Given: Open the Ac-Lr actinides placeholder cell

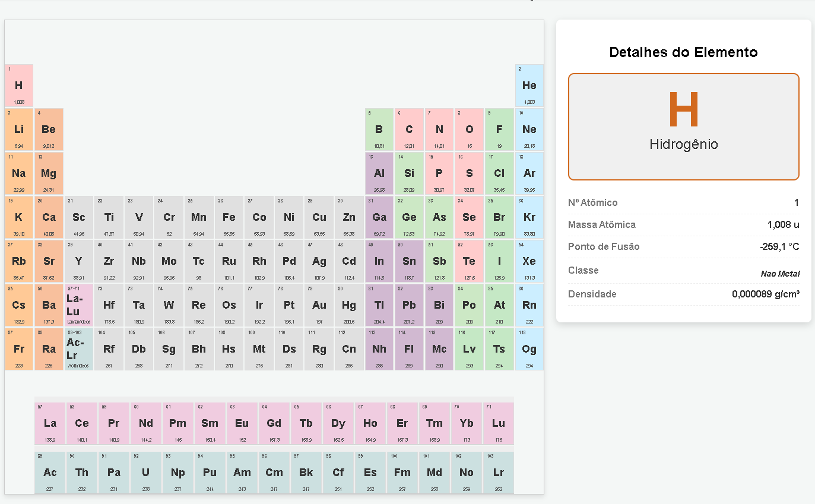Looking at the screenshot, I should coord(79,349).
